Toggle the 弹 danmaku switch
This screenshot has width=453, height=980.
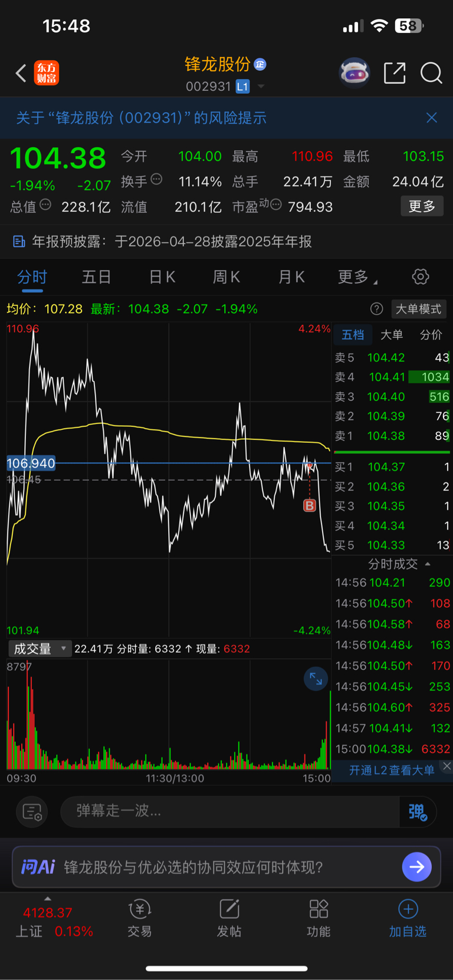[x=418, y=812]
